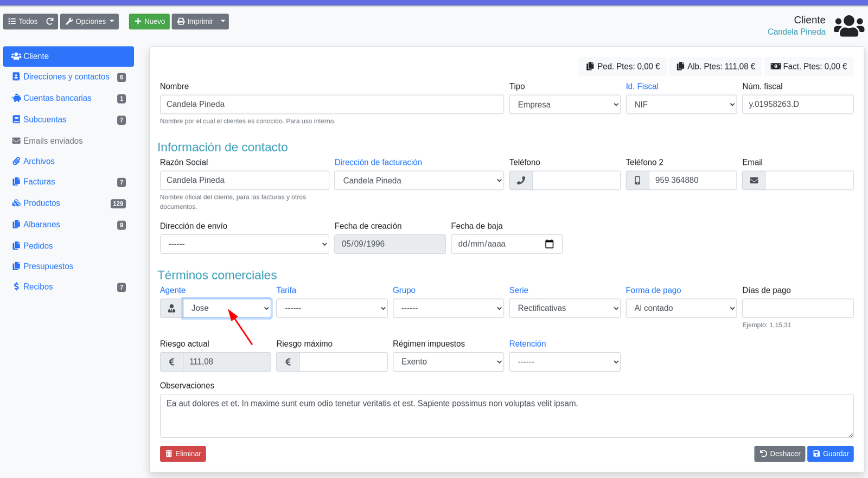Open the Régimen impuestos dropdown

[448, 362]
